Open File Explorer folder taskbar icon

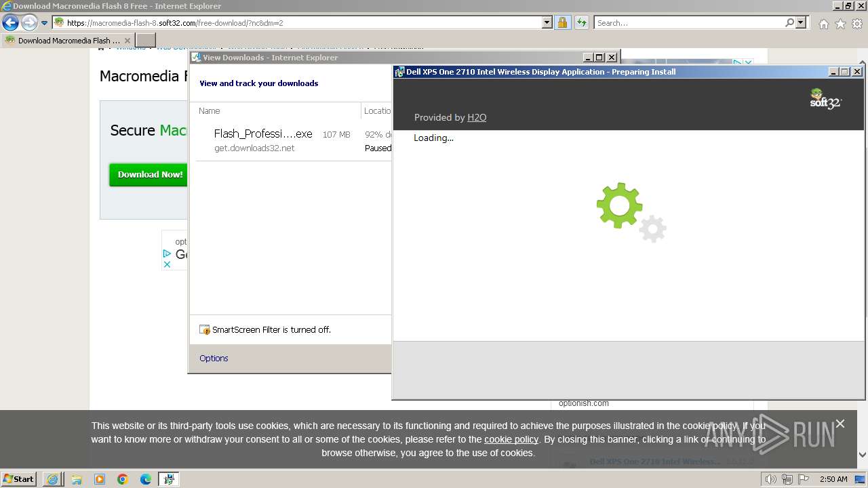(77, 479)
